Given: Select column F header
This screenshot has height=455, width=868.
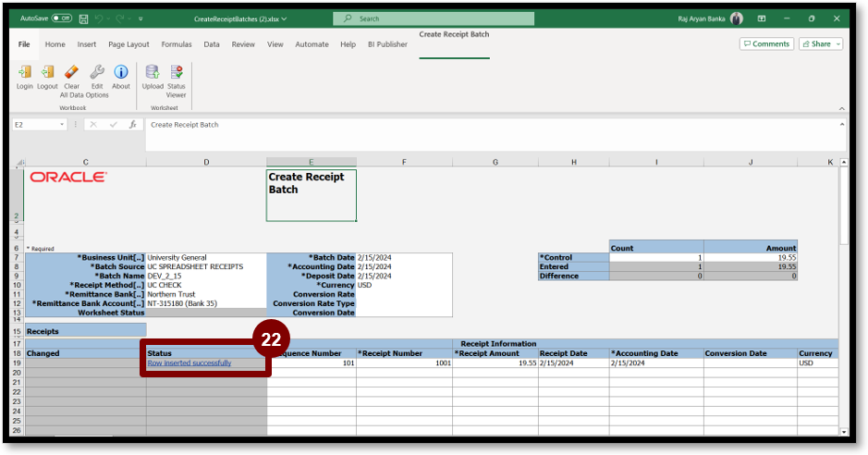Looking at the screenshot, I should coord(404,162).
